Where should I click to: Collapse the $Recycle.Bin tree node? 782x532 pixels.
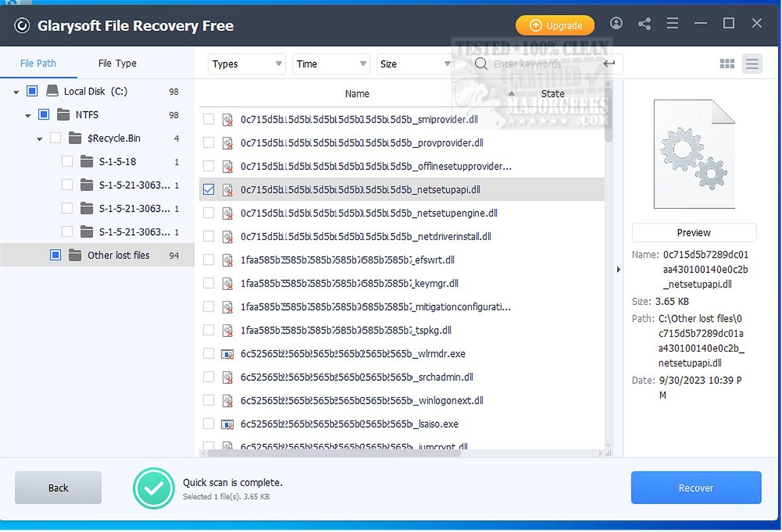40,139
